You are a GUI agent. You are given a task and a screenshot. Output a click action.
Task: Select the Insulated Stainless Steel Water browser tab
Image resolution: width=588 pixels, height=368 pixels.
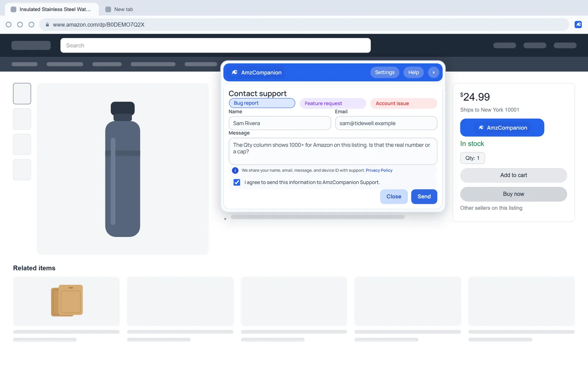52,9
